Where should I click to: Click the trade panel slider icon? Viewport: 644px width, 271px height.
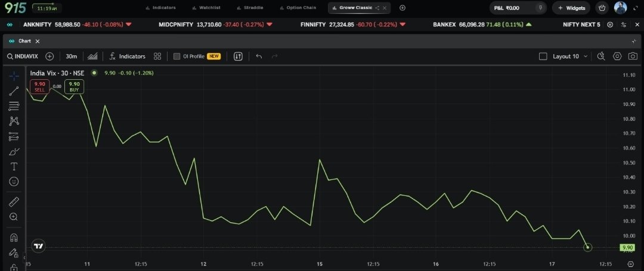coord(238,56)
